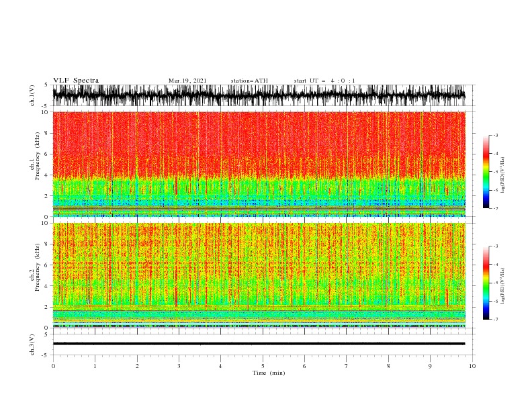Screen dimensions: 532x411
Task: Click time axis tick label "0"
Action: (x=53, y=366)
